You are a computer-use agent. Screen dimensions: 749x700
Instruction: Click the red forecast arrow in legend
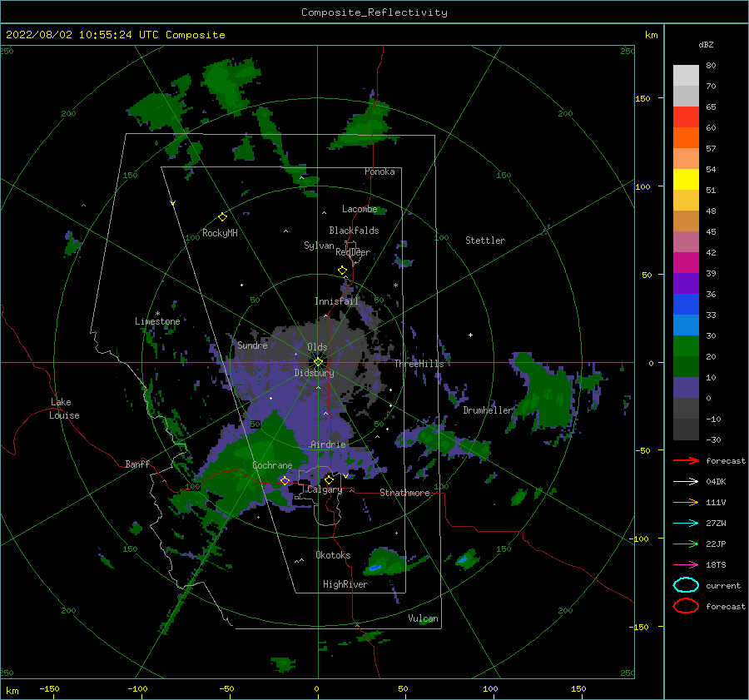[686, 460]
